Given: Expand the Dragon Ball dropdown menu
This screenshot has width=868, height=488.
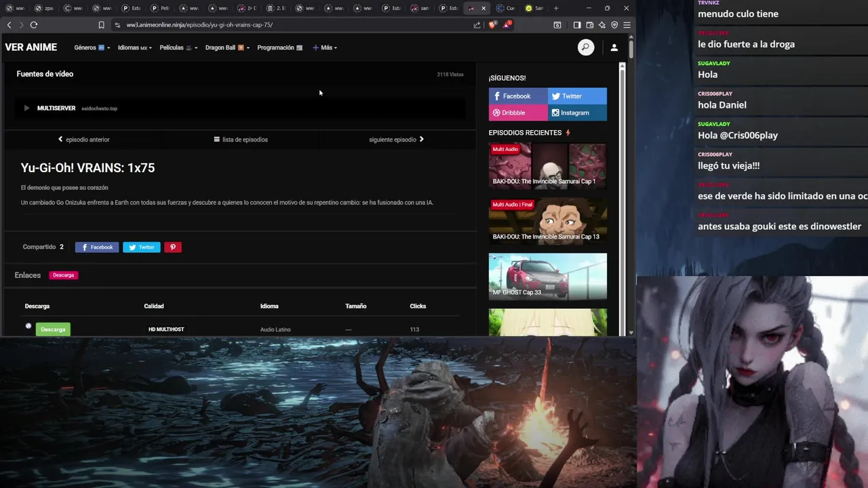Looking at the screenshot, I should click(x=227, y=47).
